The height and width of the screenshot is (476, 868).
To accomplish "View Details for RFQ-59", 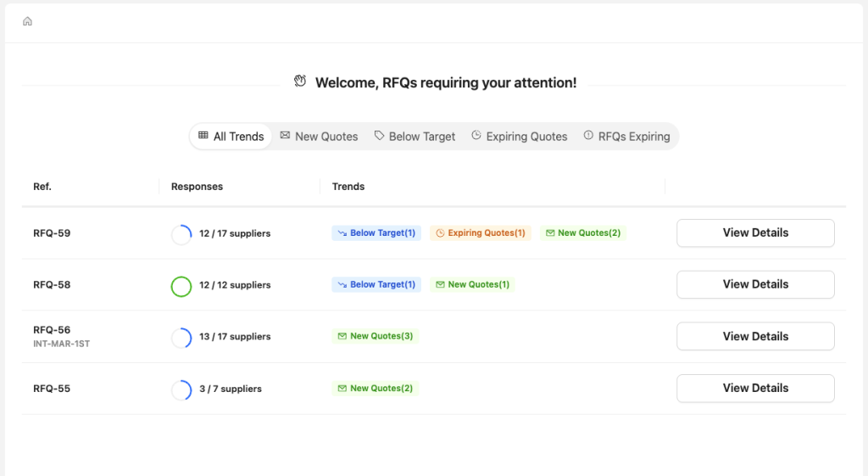I will [x=755, y=233].
